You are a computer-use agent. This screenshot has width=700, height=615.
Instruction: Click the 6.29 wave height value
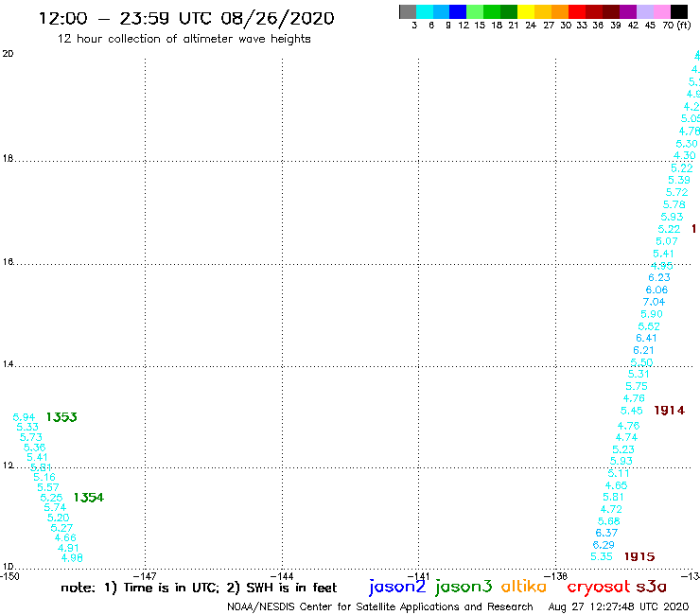point(604,545)
